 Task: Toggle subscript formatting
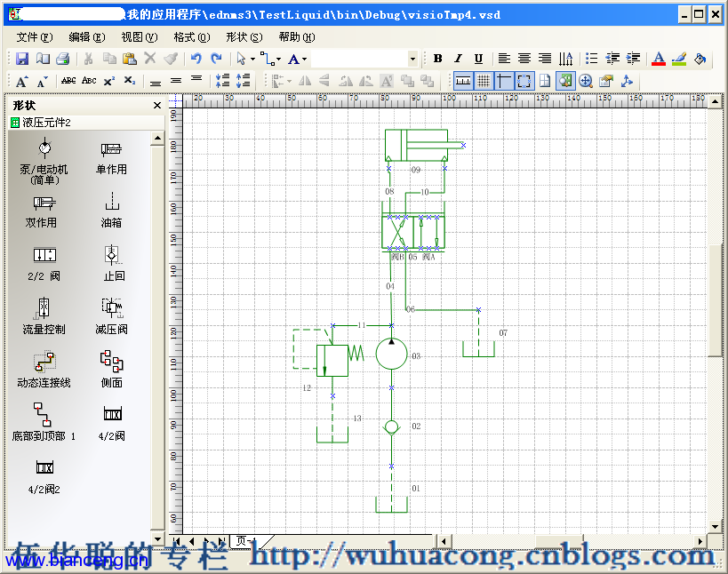[x=130, y=81]
